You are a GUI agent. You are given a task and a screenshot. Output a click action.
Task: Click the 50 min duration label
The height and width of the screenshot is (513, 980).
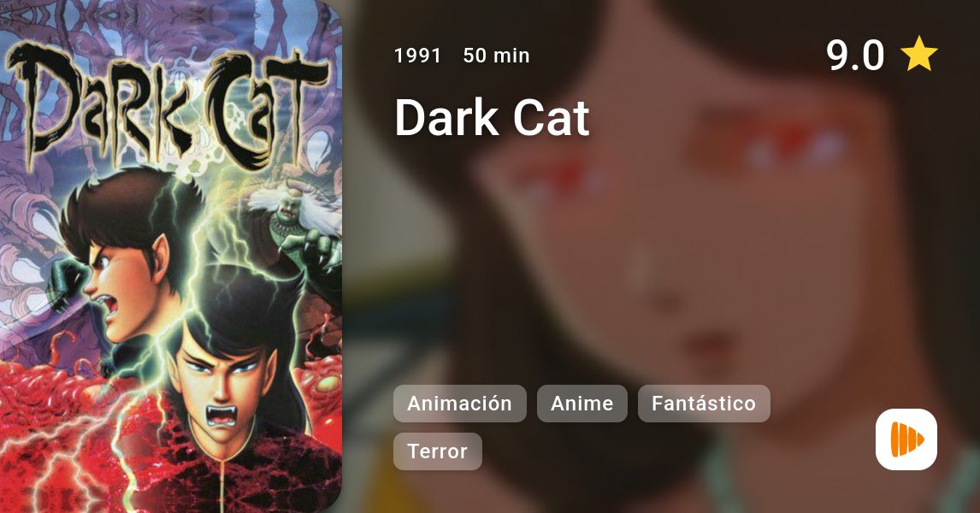[496, 56]
